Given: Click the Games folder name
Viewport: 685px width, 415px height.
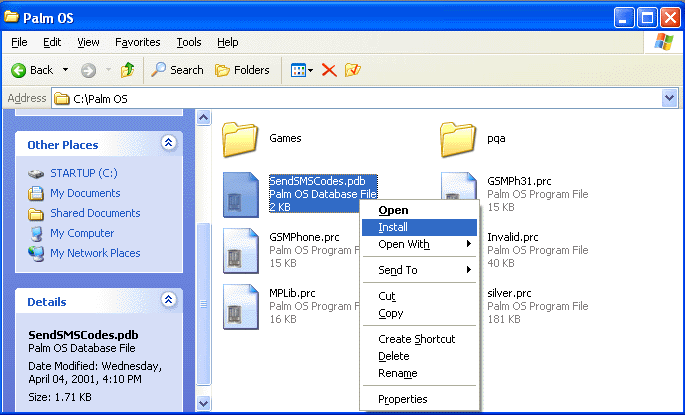Looking at the screenshot, I should [x=285, y=138].
